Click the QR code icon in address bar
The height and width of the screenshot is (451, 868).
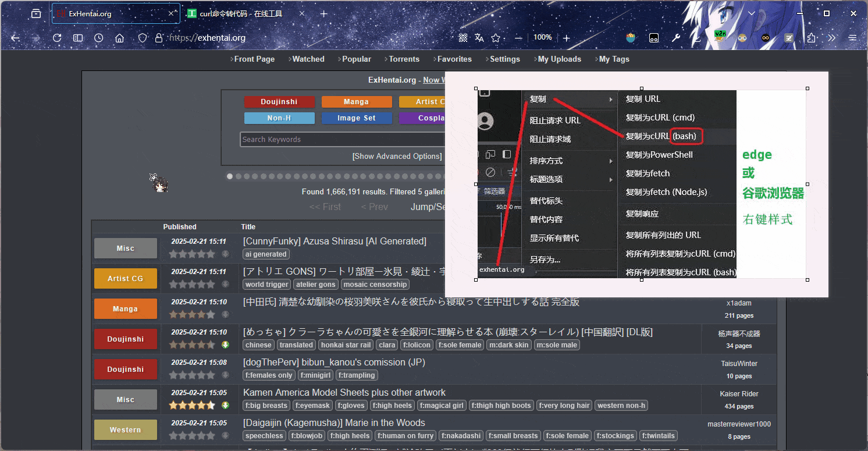463,38
